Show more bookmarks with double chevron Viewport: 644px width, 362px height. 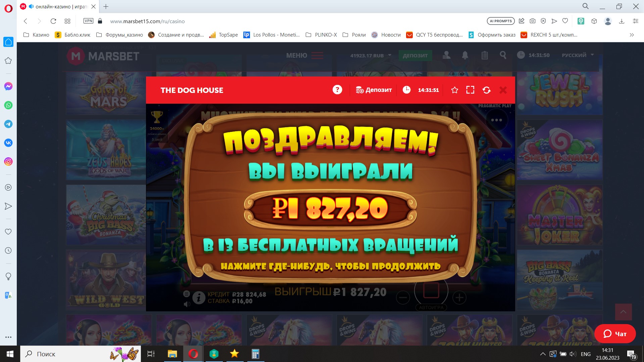[x=632, y=35]
